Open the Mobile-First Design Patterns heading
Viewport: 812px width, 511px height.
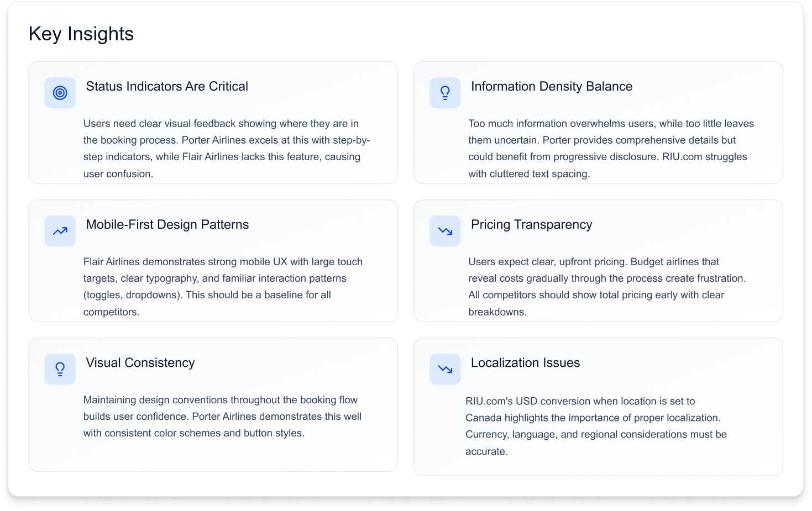click(167, 224)
